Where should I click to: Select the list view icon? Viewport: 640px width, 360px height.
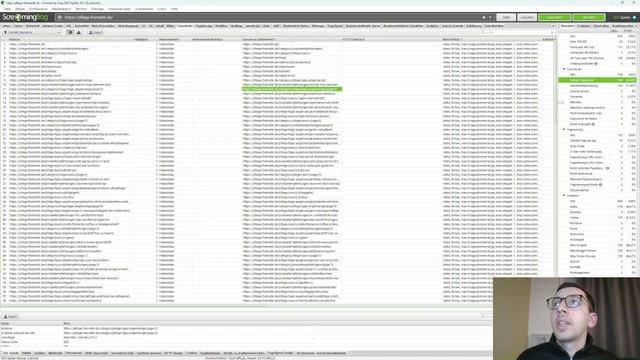click(70, 32)
